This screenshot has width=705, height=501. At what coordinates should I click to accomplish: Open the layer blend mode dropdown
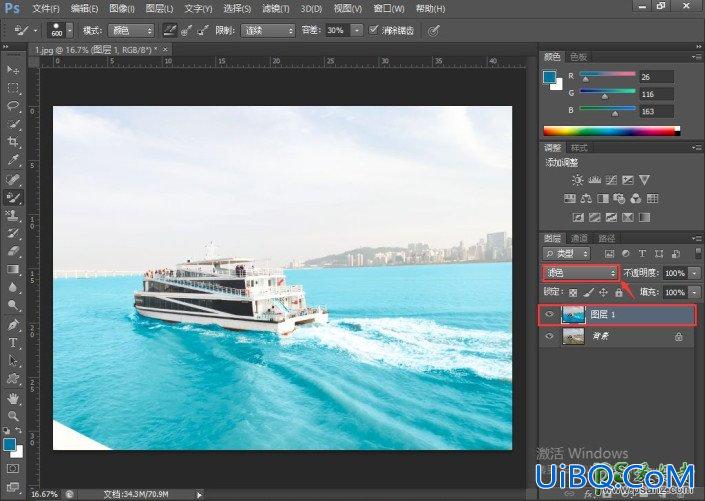click(x=580, y=273)
